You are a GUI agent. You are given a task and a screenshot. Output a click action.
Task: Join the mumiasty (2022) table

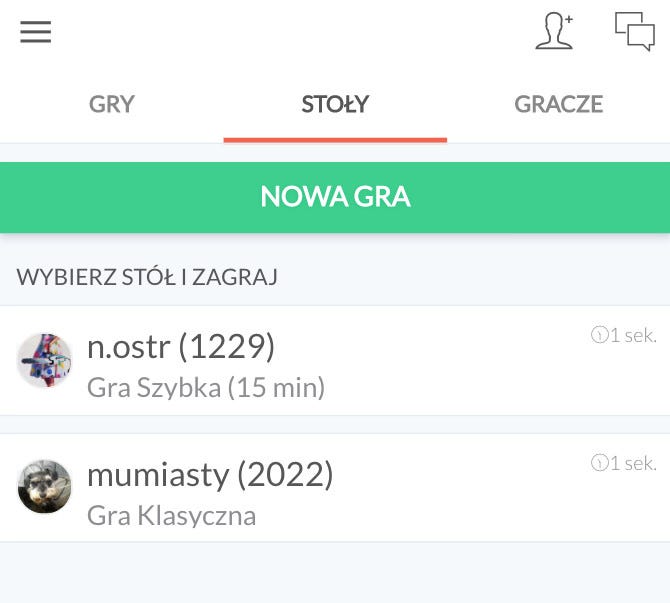point(335,488)
